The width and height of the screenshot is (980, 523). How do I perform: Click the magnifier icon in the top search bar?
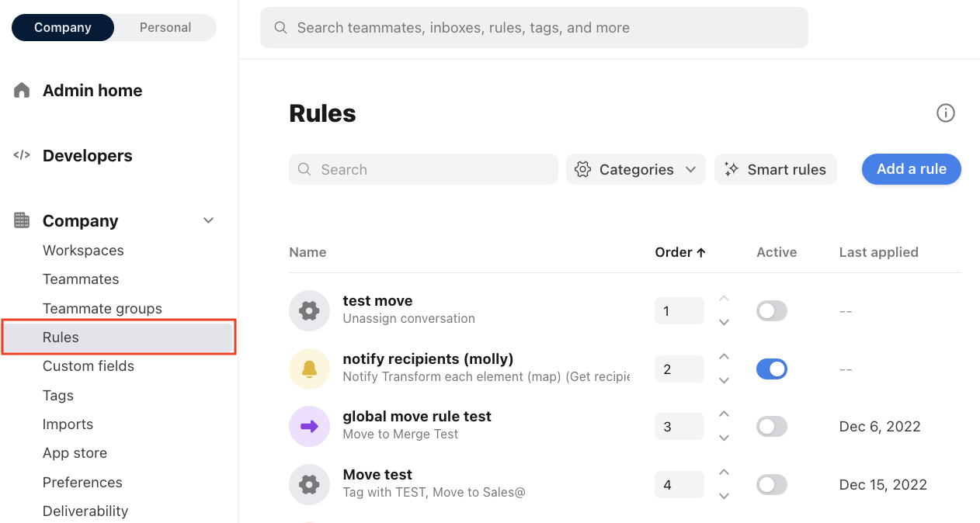(280, 27)
